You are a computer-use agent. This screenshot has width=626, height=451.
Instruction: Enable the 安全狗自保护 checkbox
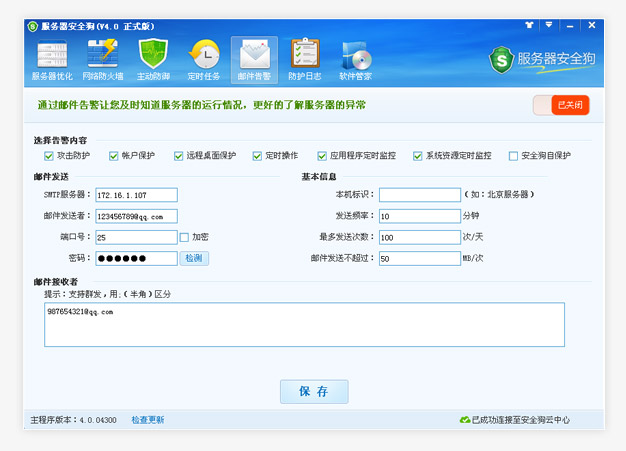pos(513,156)
